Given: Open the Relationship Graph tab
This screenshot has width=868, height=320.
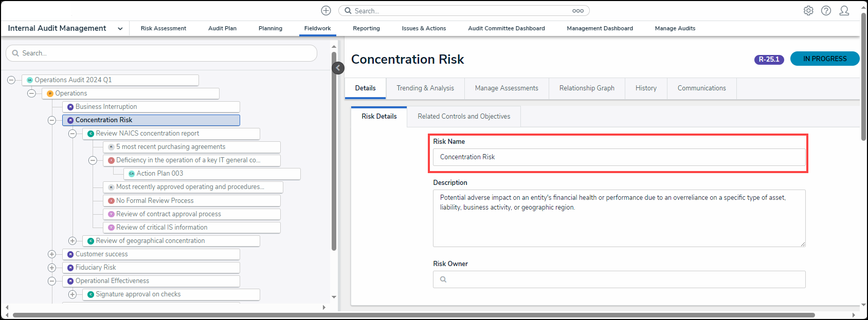Looking at the screenshot, I should [587, 88].
